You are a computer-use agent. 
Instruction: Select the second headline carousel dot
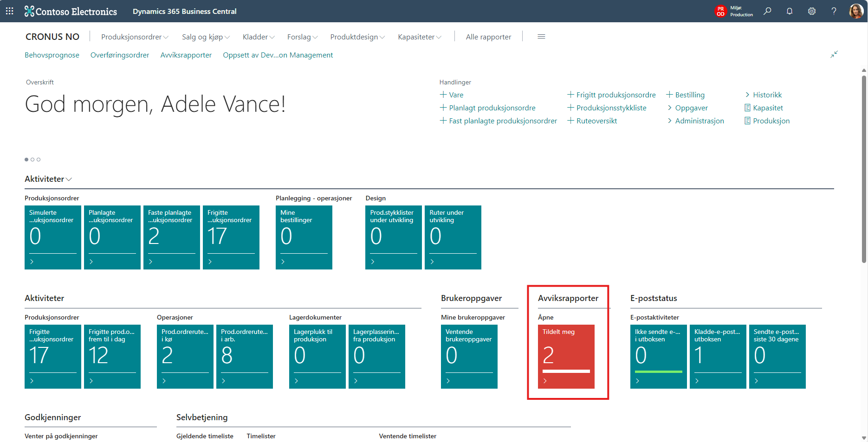(x=32, y=160)
